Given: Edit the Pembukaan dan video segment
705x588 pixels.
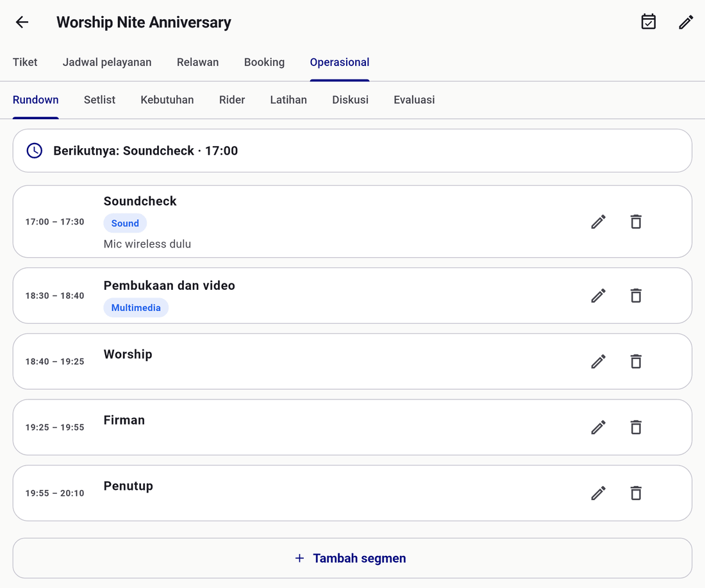Looking at the screenshot, I should 599,296.
